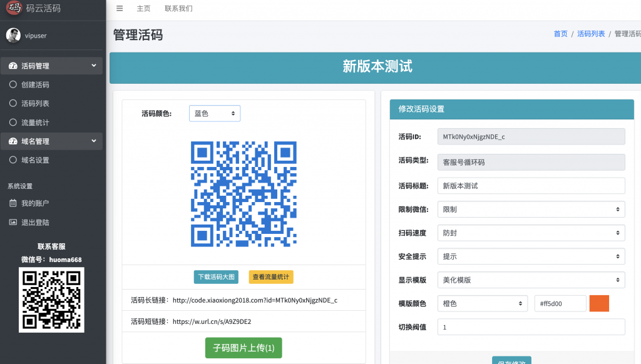Click the 首页 breadcrumb link

pyautogui.click(x=560, y=34)
